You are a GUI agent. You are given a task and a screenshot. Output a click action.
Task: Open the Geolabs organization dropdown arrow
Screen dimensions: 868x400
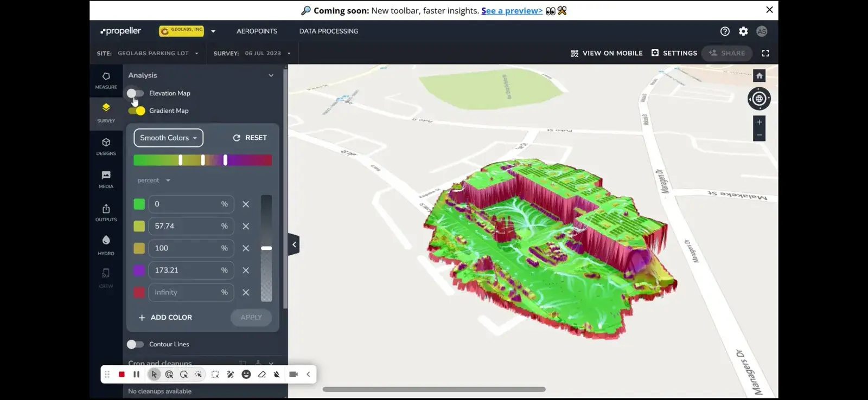213,31
